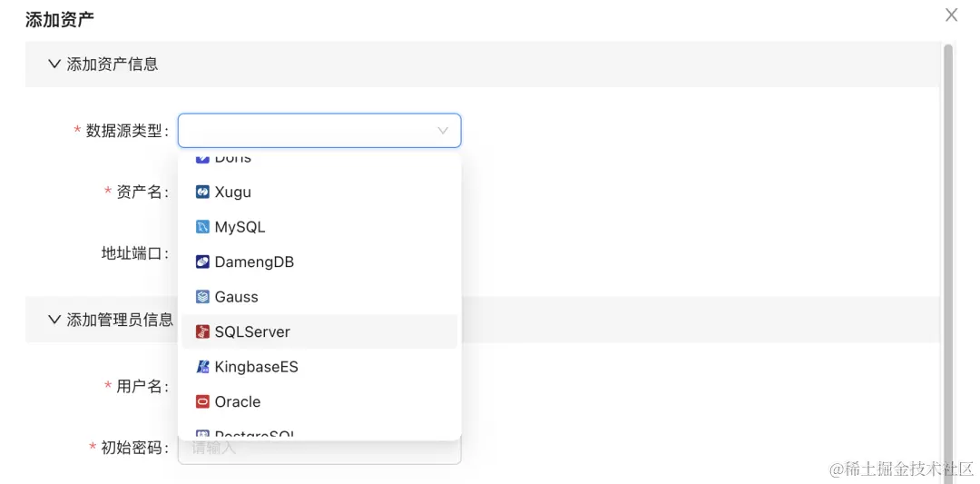Select the SQLServer option
This screenshot has width=980, height=484.
[x=252, y=332]
